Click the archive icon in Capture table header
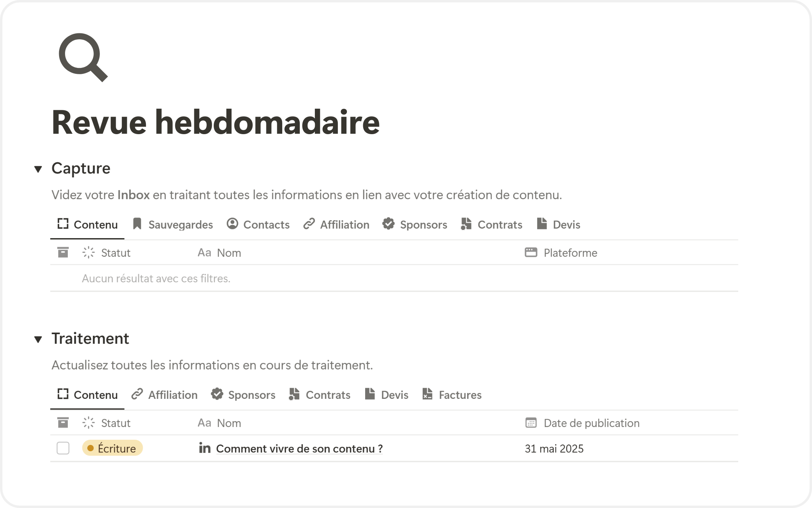 click(63, 252)
